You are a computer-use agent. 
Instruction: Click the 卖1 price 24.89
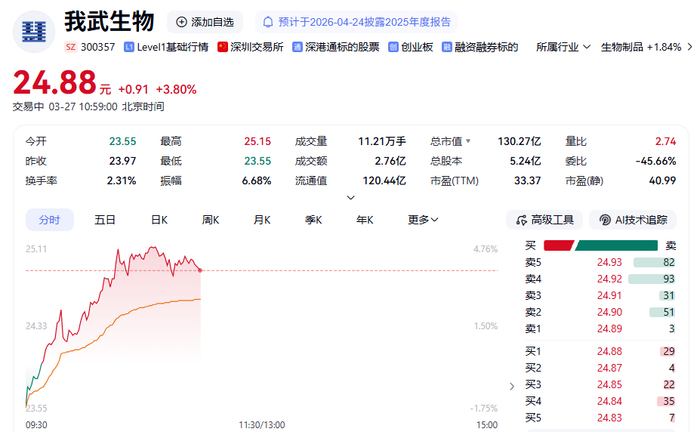[609, 329]
